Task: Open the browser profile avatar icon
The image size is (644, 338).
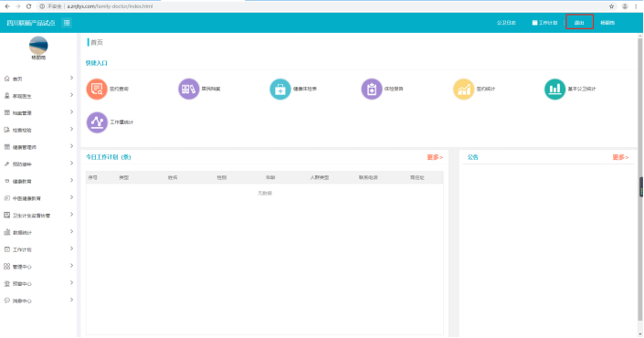Action: 625,6
